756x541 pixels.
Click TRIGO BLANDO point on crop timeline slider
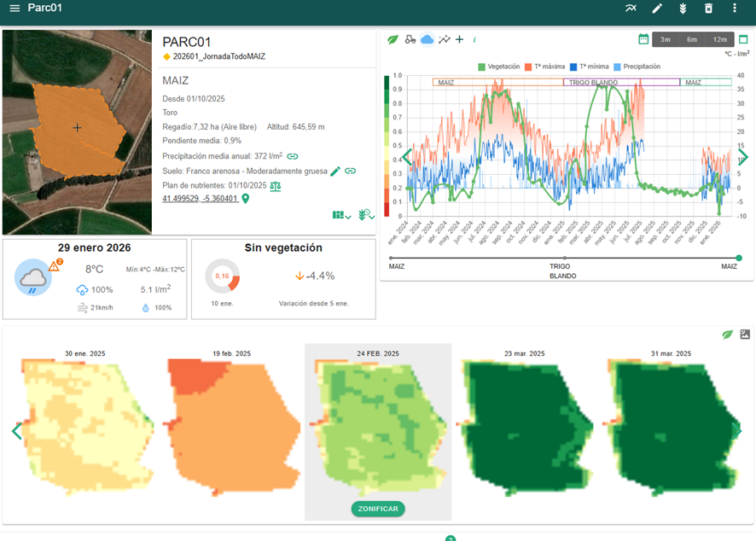pos(564,258)
